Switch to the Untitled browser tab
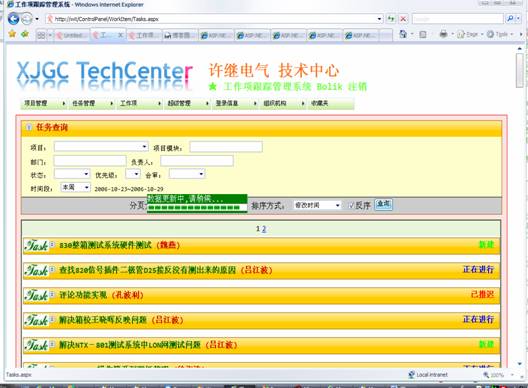The height and width of the screenshot is (388, 528). coord(71,35)
